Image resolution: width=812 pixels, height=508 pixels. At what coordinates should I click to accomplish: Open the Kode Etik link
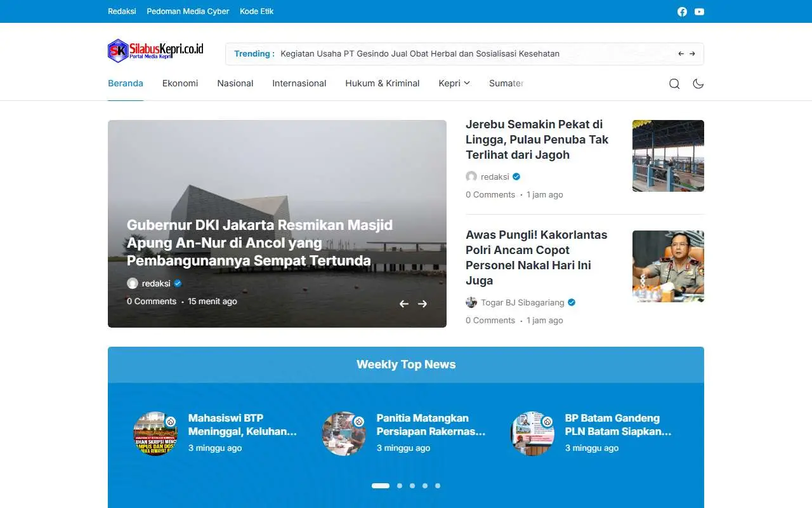click(257, 11)
